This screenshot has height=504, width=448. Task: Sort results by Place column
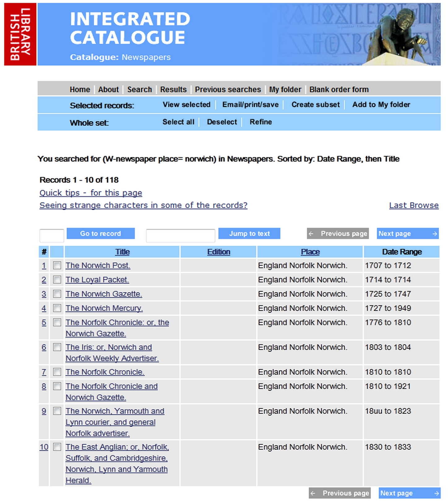click(310, 252)
